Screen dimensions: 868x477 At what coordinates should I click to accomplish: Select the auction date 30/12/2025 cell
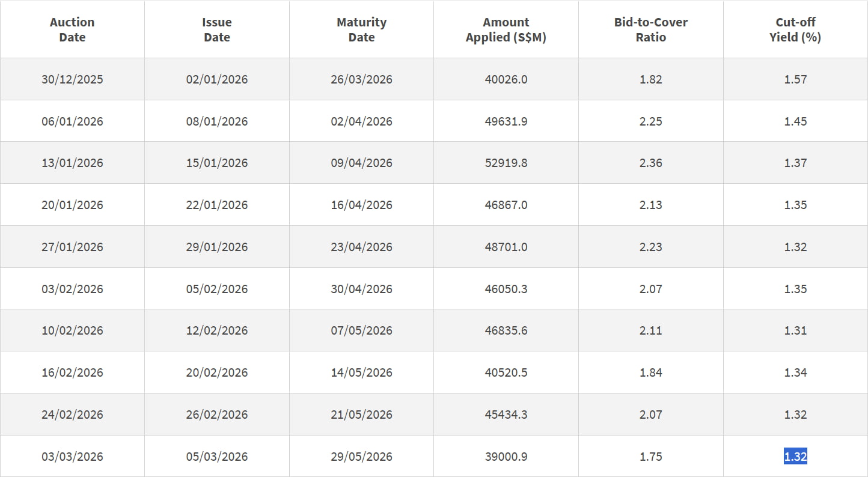(x=72, y=79)
